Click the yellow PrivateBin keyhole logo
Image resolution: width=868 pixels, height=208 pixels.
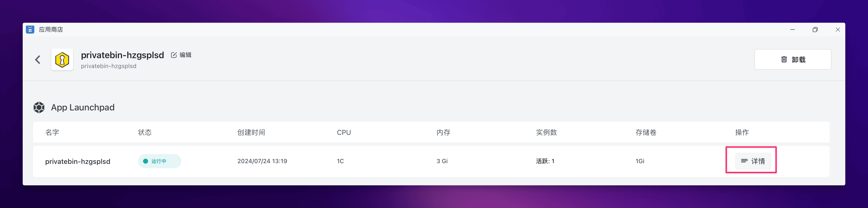(x=62, y=60)
